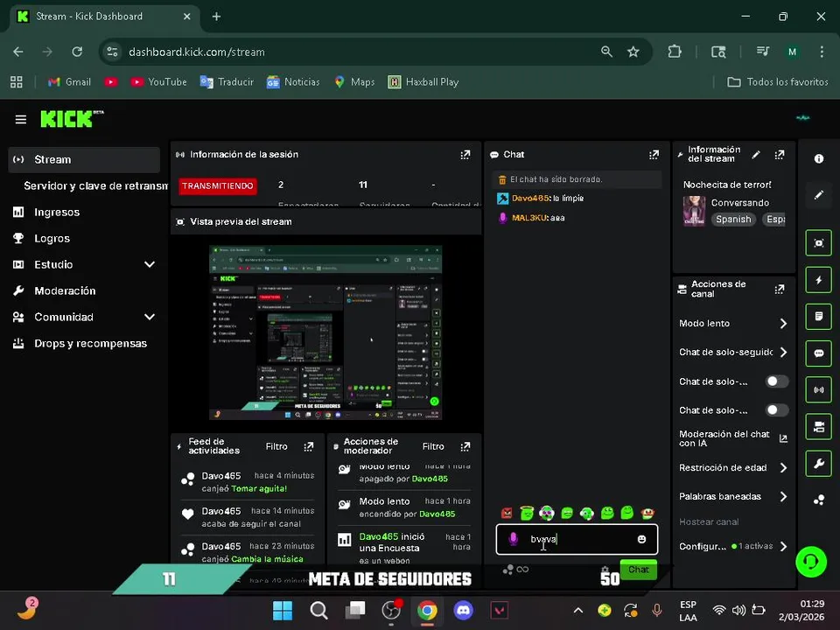Click the Conversando category label
The width and height of the screenshot is (840, 630).
(740, 203)
